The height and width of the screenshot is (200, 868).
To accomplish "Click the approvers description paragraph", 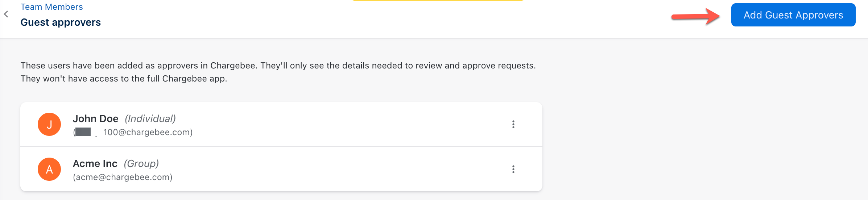I will [278, 72].
